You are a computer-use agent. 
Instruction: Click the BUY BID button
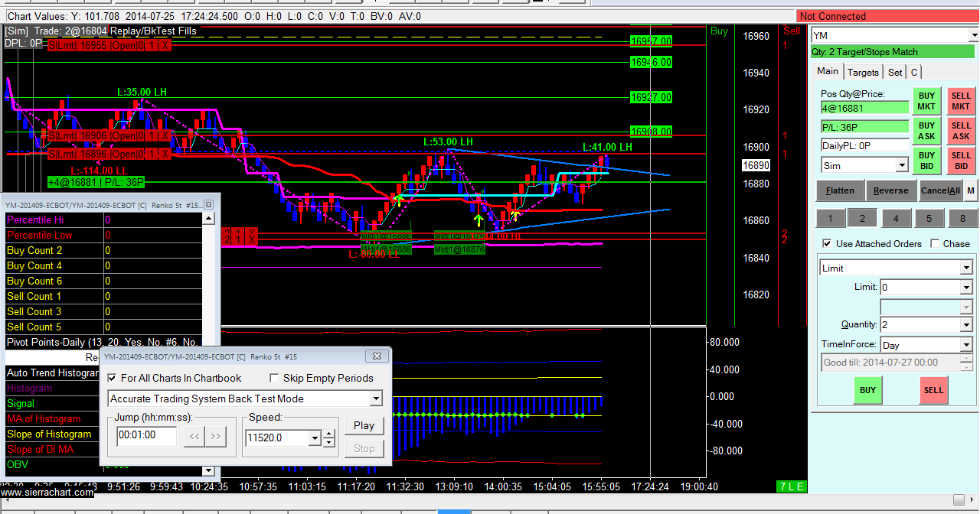coord(926,161)
